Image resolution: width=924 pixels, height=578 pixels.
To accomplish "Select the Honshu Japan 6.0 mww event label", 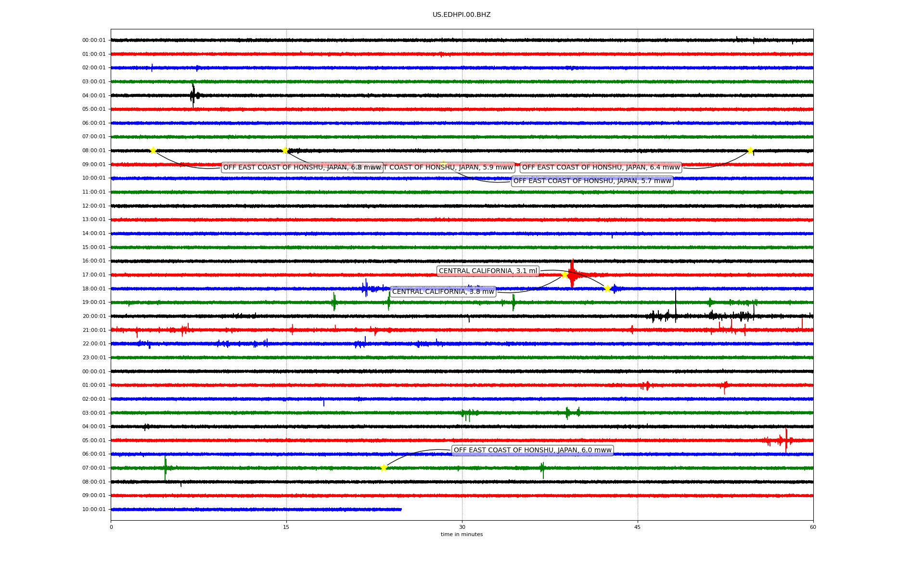I will 532,450.
